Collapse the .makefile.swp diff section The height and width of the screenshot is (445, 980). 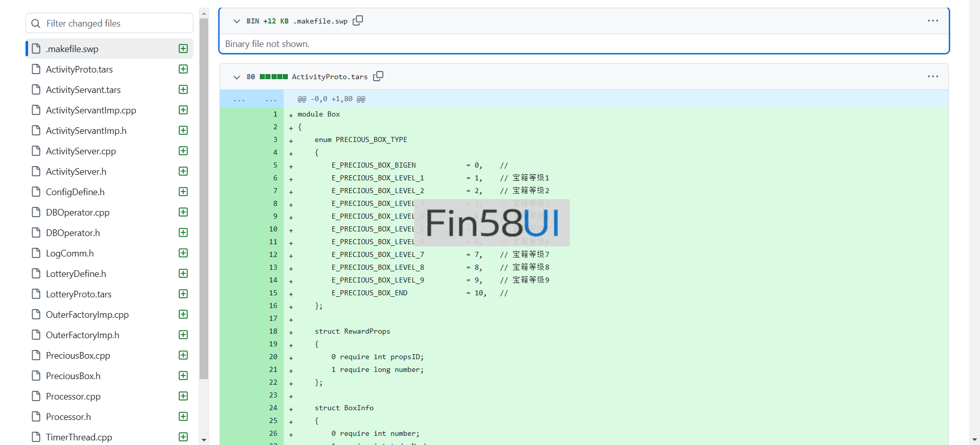click(237, 21)
